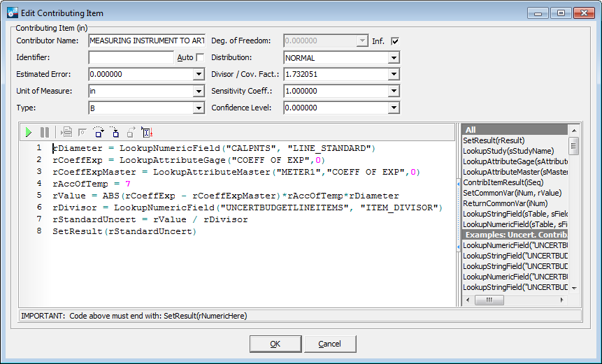This screenshot has height=364, width=602.
Task: Click the Run to Cursor icon
Action: coord(147,132)
